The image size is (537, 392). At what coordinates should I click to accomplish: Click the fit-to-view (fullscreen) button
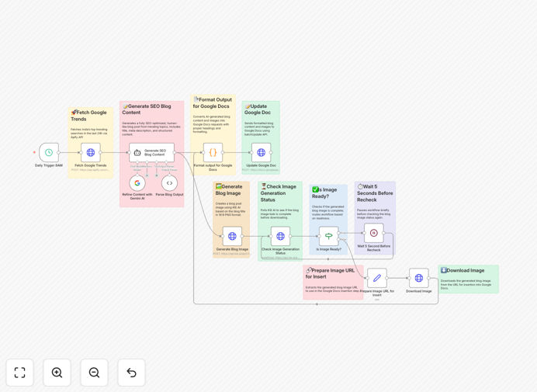click(20, 373)
